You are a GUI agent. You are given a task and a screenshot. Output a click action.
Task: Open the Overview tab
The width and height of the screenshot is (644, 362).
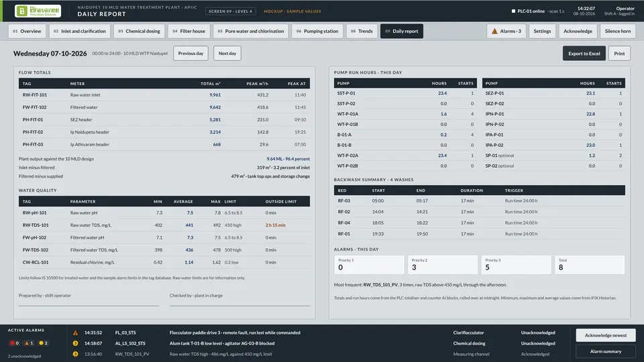point(27,32)
